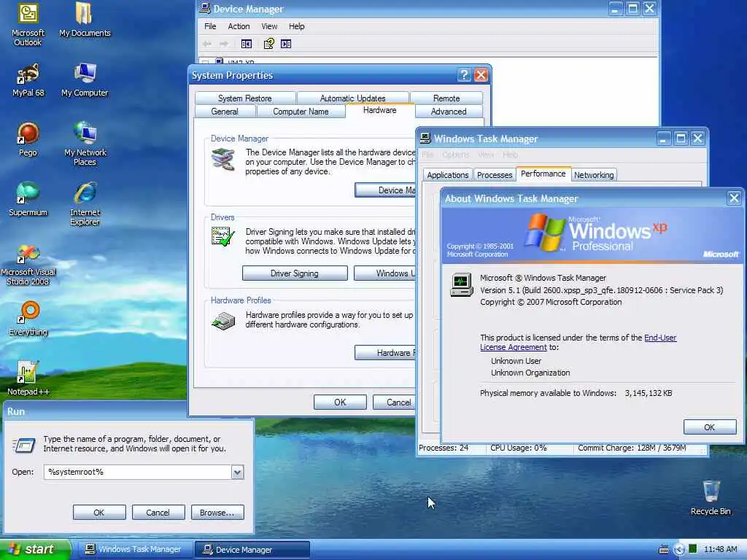Image resolution: width=747 pixels, height=560 pixels.
Task: Open Device Manager File menu
Action: pyautogui.click(x=210, y=26)
